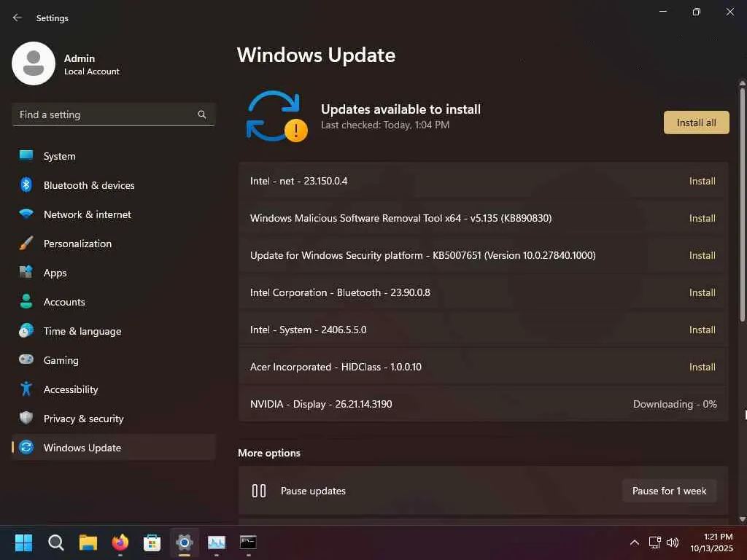Click the System monitor icon in sidebar
The image size is (747, 560).
(x=26, y=156)
